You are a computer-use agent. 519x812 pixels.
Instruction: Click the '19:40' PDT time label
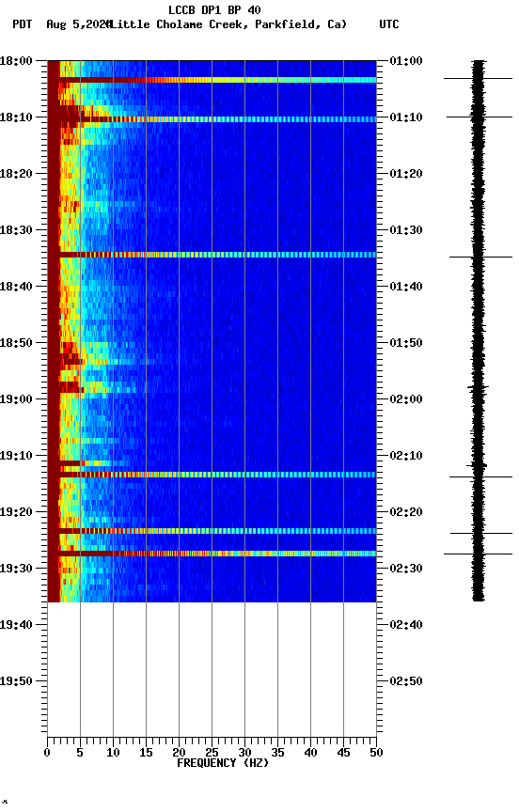(16, 626)
